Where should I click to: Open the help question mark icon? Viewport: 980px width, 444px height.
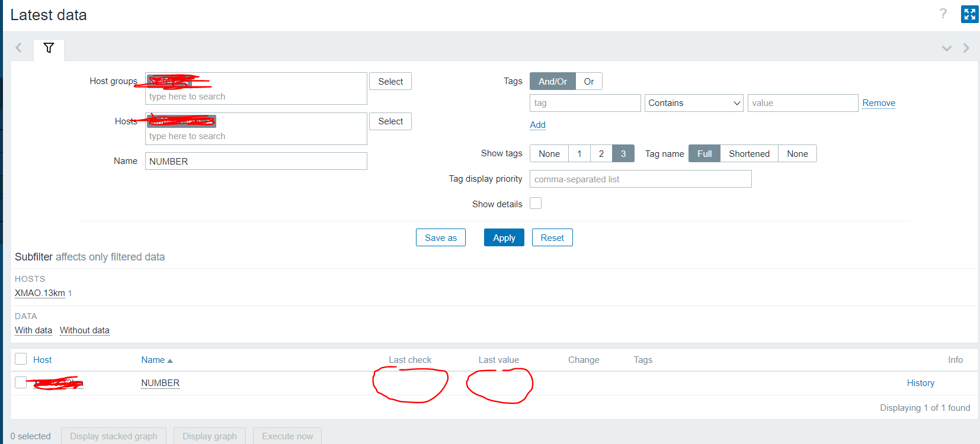click(943, 14)
